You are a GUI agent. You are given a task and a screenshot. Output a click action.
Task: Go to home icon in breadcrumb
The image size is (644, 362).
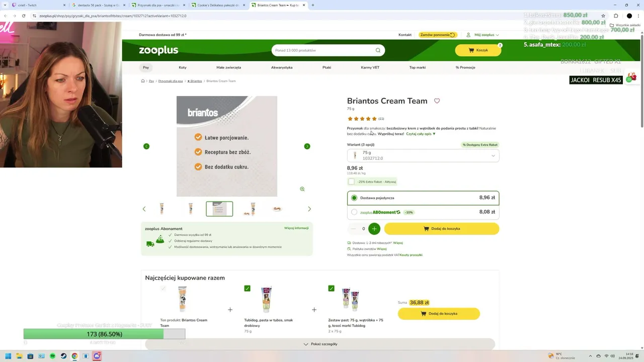[143, 81]
